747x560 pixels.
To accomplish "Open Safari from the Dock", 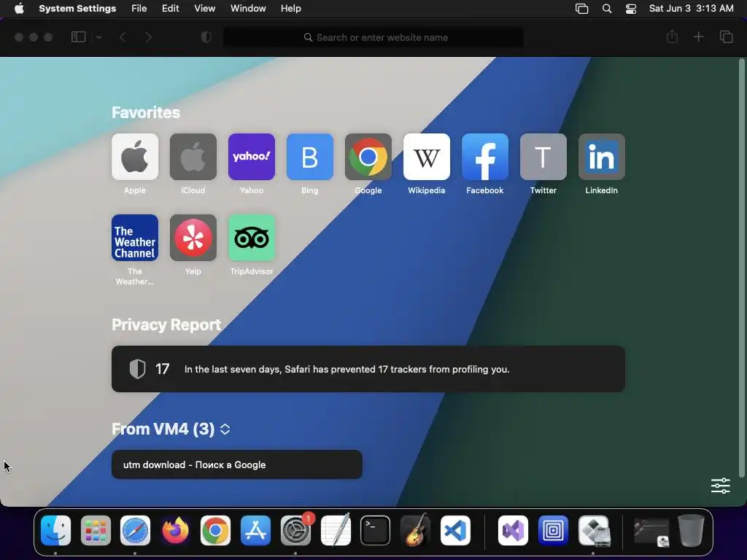I will 135,530.
